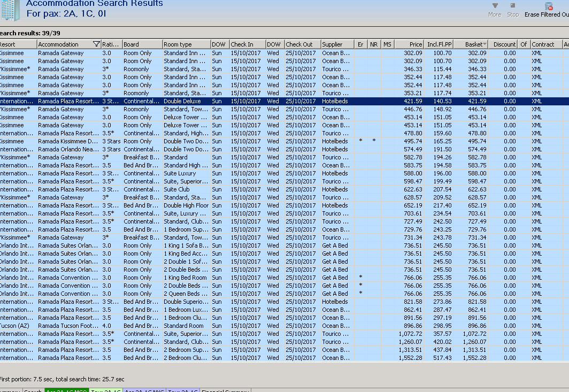The image size is (569, 392).
Task: Click the More arrow icon
Action: [495, 5]
